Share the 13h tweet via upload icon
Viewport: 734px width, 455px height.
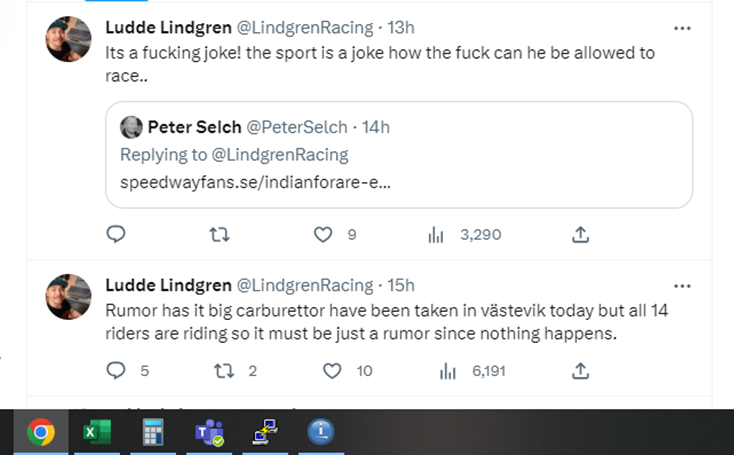580,234
